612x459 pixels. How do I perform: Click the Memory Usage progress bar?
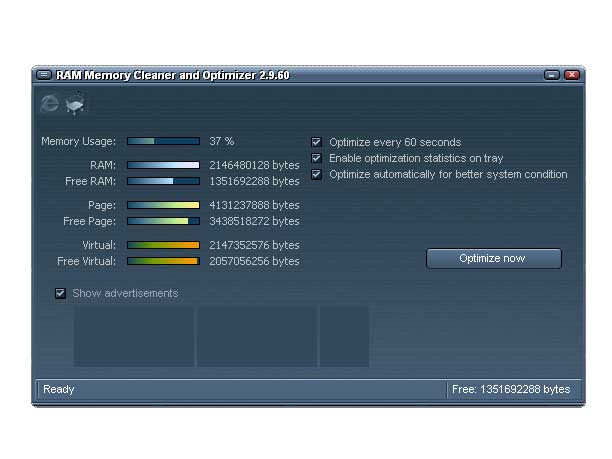[x=163, y=141]
